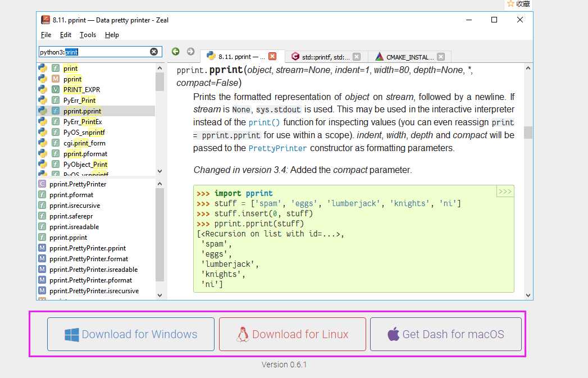Click the CMake icon on CMAKE_INSTAL tab
Image resolution: width=588 pixels, height=378 pixels.
[380, 56]
